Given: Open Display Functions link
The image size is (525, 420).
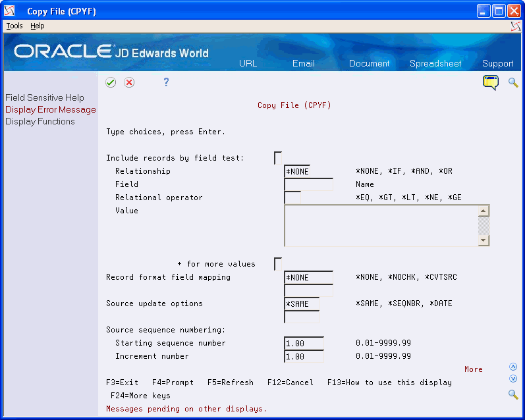Looking at the screenshot, I should (40, 122).
